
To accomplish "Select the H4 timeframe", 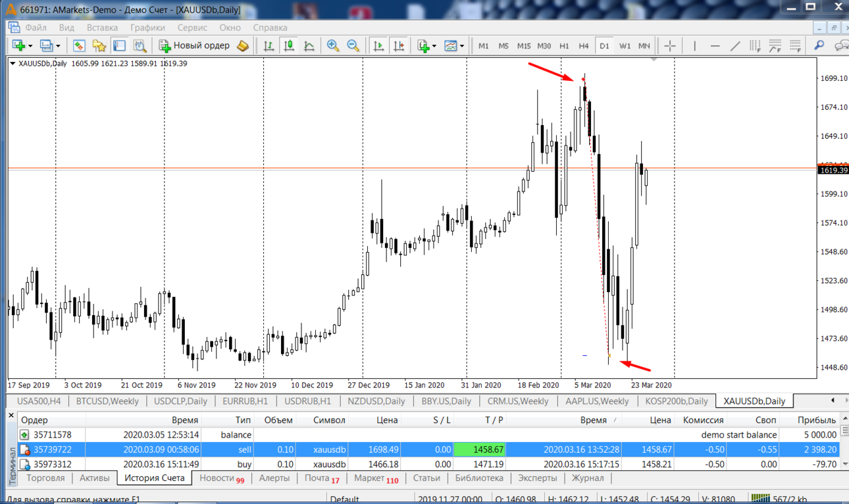I will tap(584, 46).
